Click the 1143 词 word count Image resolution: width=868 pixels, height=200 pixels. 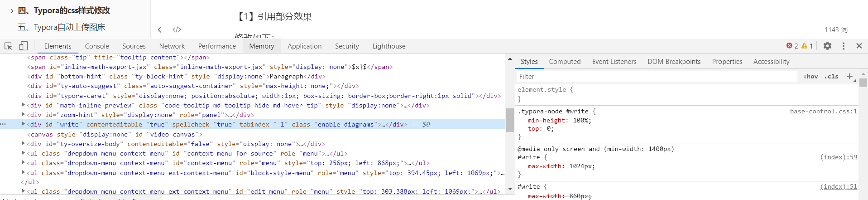[836, 29]
